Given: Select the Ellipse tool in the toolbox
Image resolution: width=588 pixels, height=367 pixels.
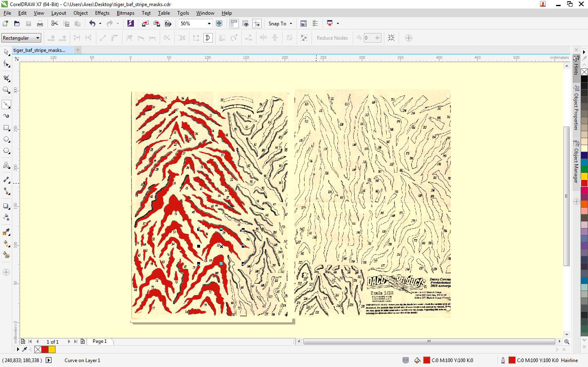Looking at the screenshot, I should pos(6,139).
